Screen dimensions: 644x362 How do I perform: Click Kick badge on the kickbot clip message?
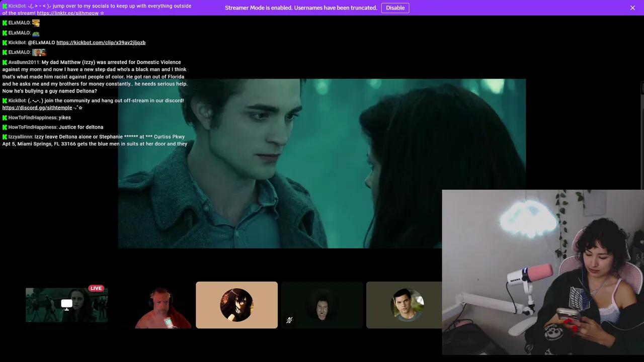click(x=5, y=43)
